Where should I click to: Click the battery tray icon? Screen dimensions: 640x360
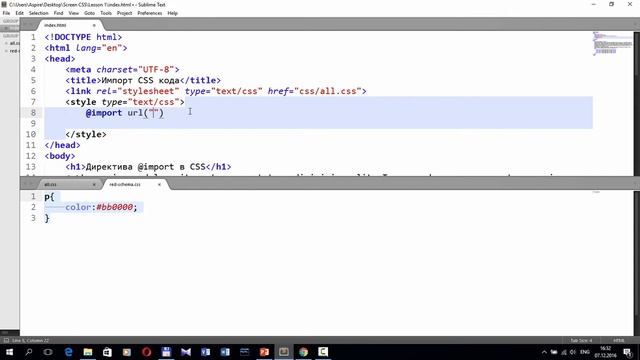554,352
